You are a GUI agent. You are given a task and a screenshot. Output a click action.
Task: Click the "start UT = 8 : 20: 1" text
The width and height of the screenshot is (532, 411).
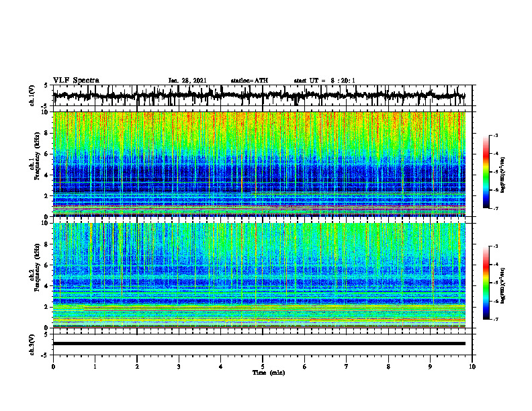point(324,81)
